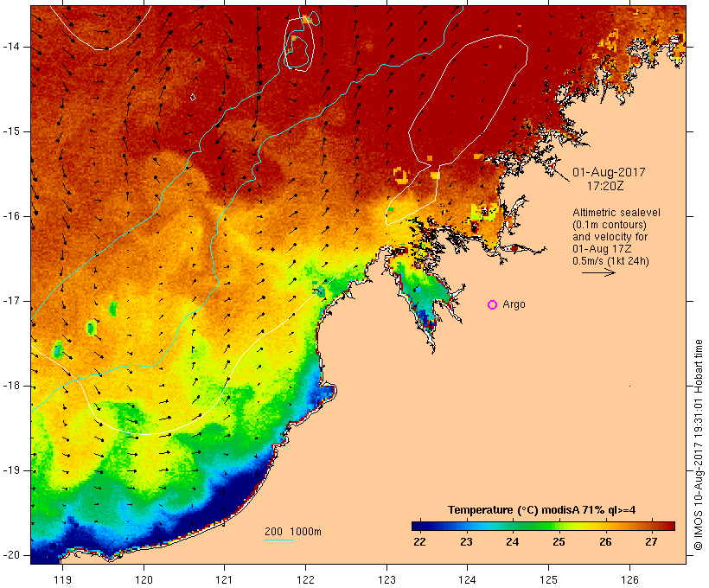Click the longitude axis label '120'
709x588 pixels.
(144, 580)
